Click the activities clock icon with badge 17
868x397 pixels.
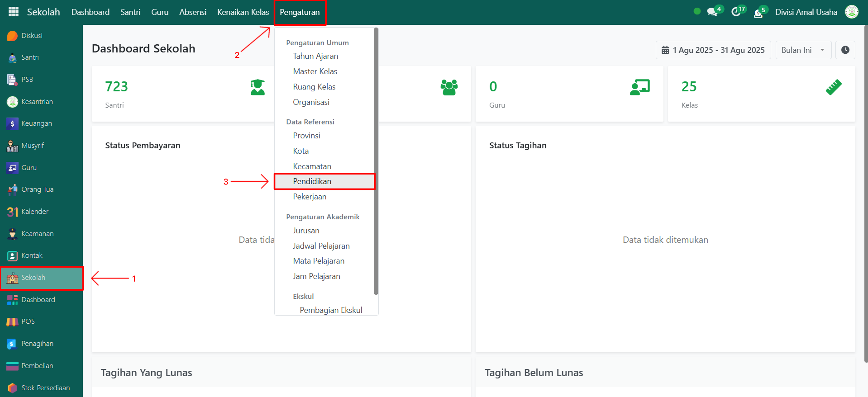736,12
